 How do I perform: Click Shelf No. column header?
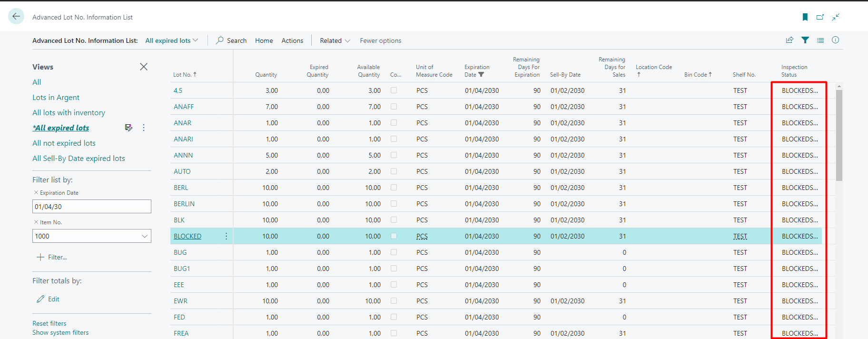[x=744, y=75]
